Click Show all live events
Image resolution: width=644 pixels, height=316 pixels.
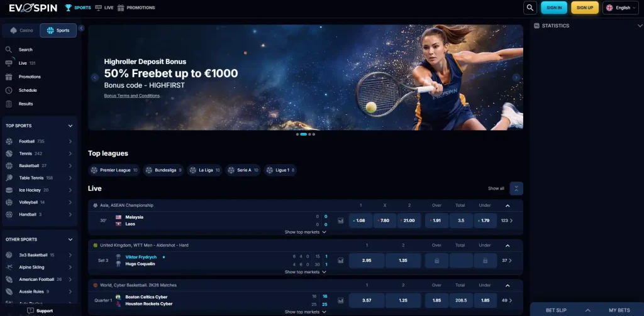pyautogui.click(x=496, y=188)
